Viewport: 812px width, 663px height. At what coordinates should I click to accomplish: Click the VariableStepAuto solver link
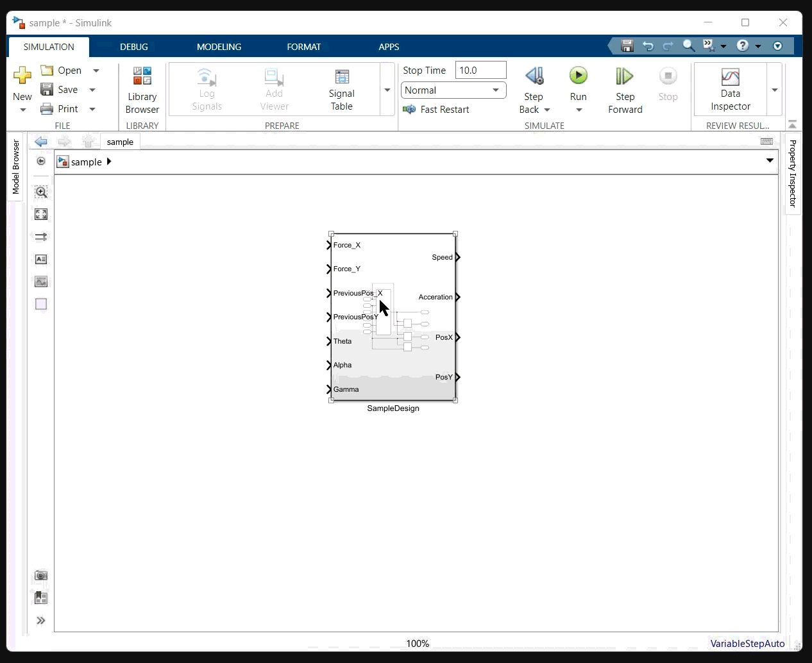pos(747,643)
